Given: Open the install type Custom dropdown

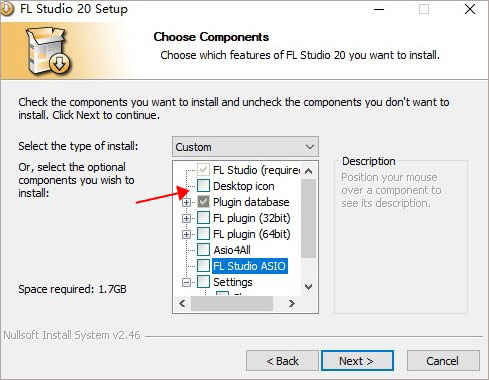Looking at the screenshot, I should click(x=246, y=147).
